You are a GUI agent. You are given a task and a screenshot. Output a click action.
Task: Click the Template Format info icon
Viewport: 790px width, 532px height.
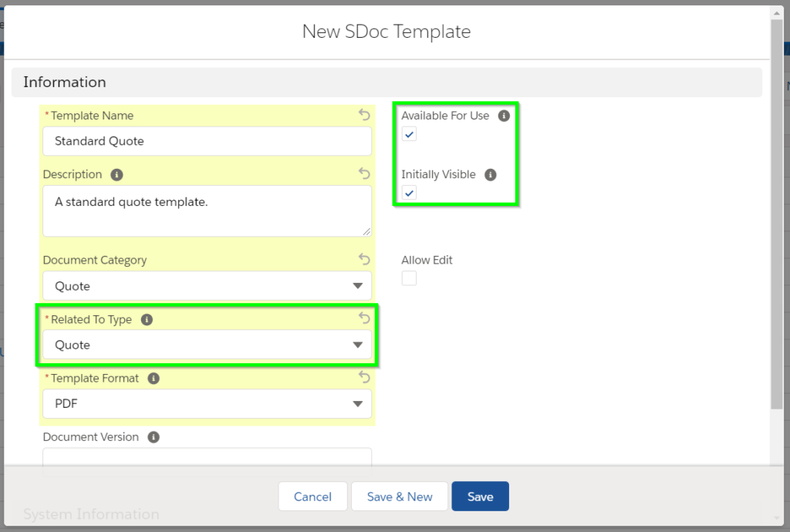click(x=154, y=378)
